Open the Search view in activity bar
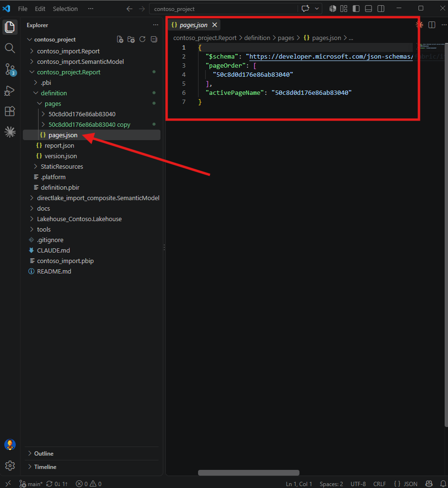The width and height of the screenshot is (448, 488). pos(10,48)
